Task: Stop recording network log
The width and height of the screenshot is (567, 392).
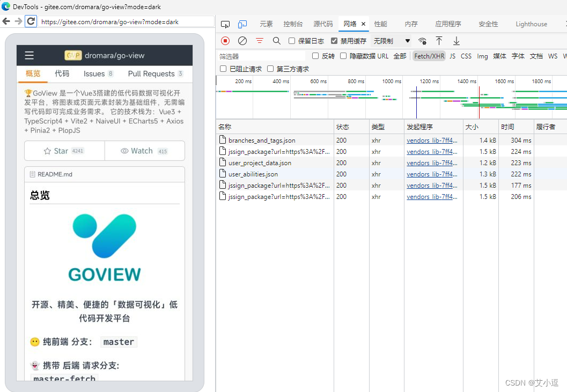Action: click(x=225, y=41)
